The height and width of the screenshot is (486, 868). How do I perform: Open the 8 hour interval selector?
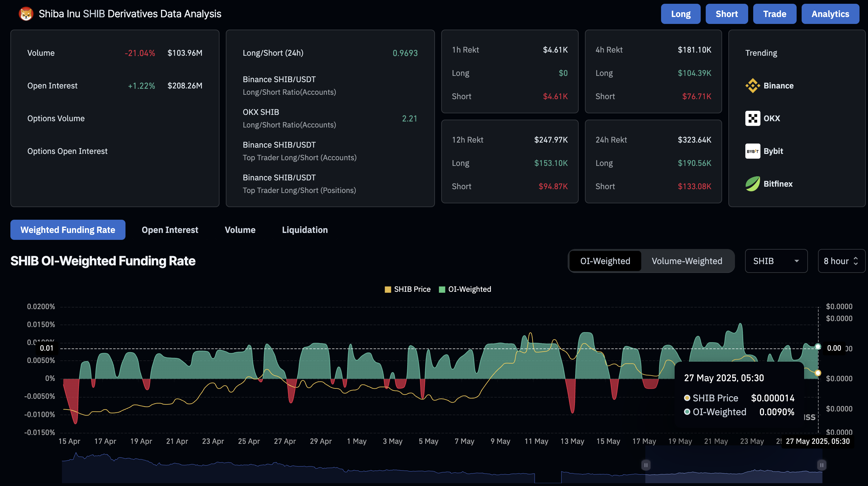pos(841,261)
